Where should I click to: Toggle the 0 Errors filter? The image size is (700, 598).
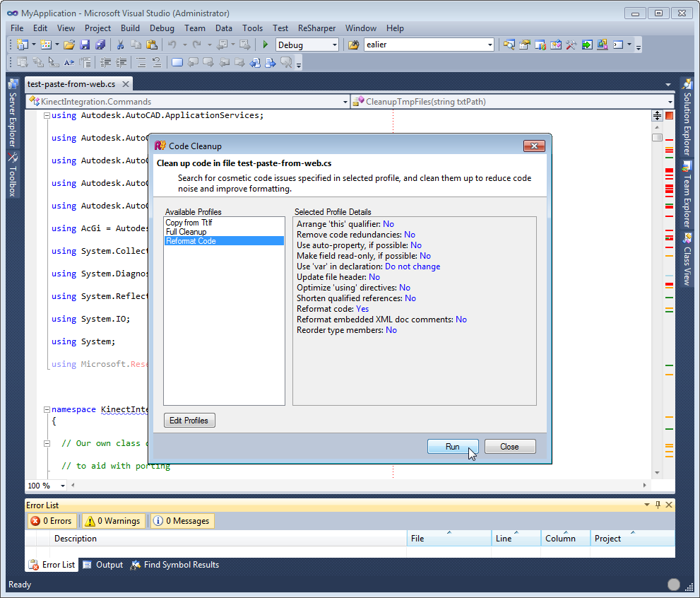(51, 521)
